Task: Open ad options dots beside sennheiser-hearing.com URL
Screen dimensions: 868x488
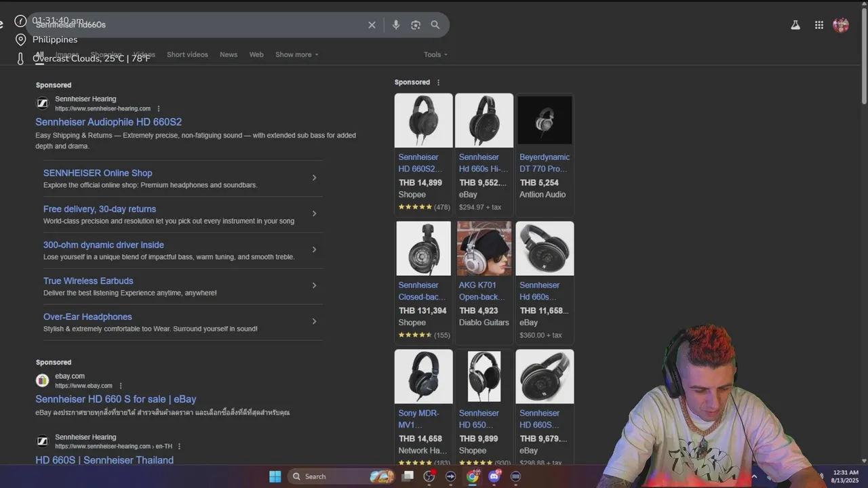Action: coord(159,108)
